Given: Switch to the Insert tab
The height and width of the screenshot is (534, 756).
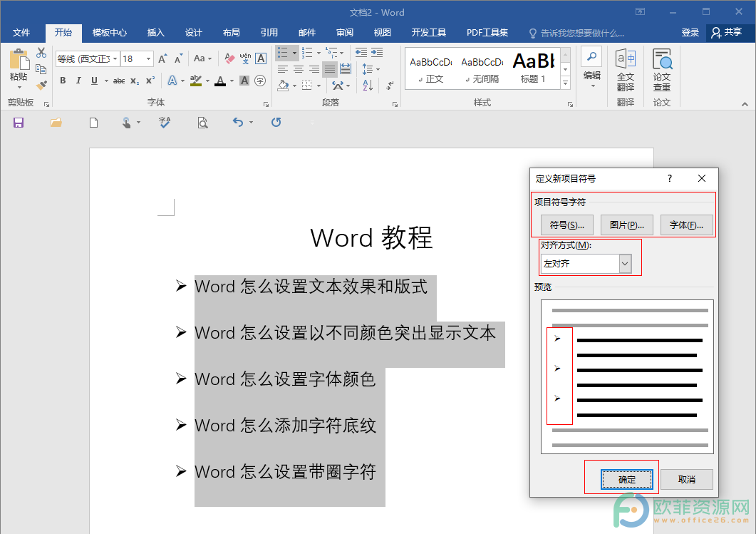Looking at the screenshot, I should pos(156,33).
